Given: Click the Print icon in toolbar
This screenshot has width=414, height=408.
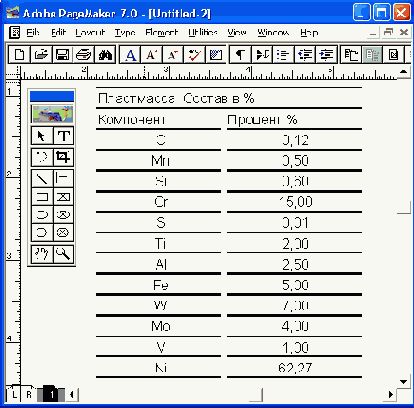Looking at the screenshot, I should click(x=83, y=54).
